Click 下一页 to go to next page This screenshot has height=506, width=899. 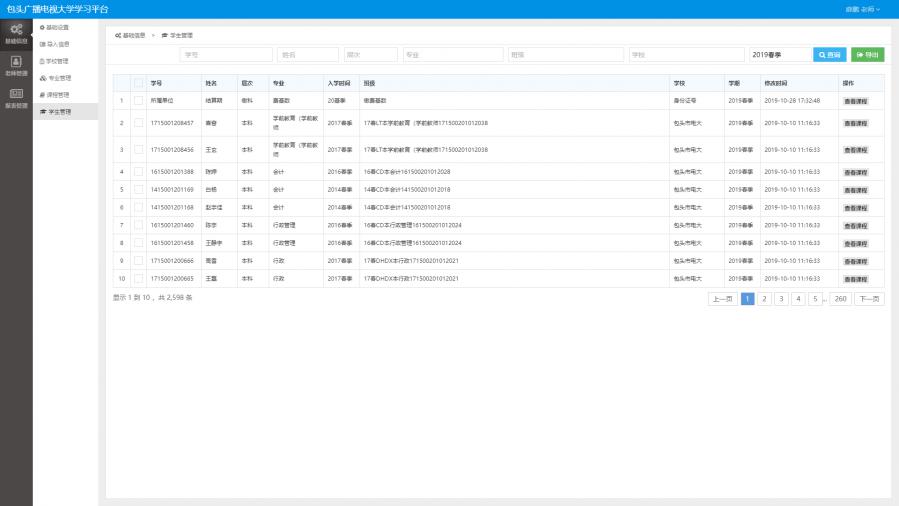(x=869, y=298)
